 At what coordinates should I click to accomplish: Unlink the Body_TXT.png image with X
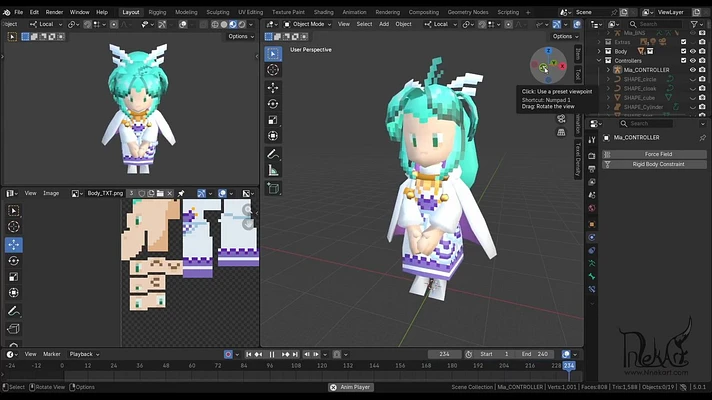170,193
